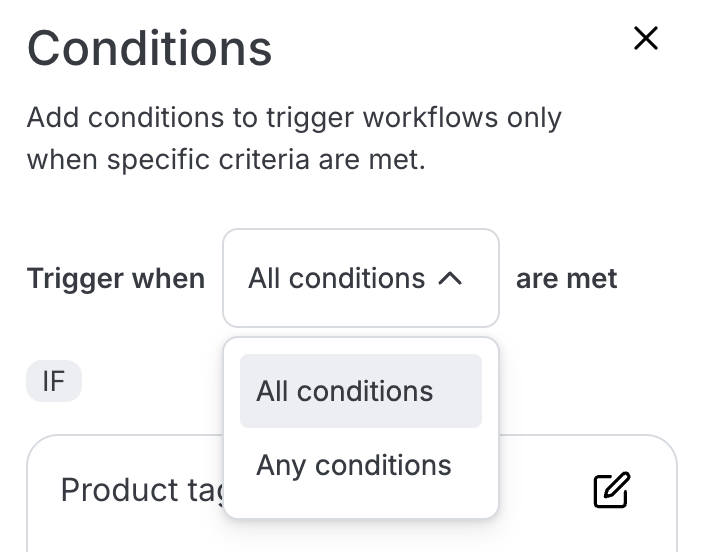Edit the Product tag condition

pyautogui.click(x=612, y=490)
